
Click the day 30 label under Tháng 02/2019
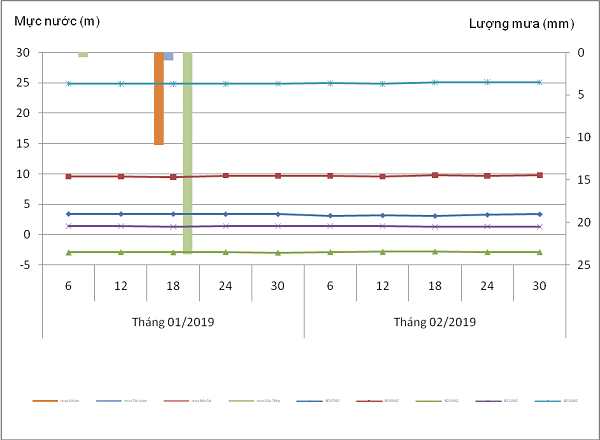tap(538, 286)
